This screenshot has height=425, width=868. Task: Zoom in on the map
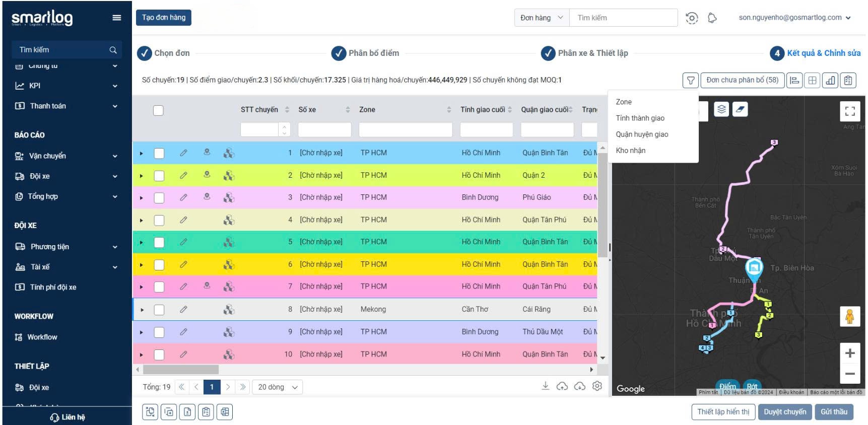tap(850, 353)
